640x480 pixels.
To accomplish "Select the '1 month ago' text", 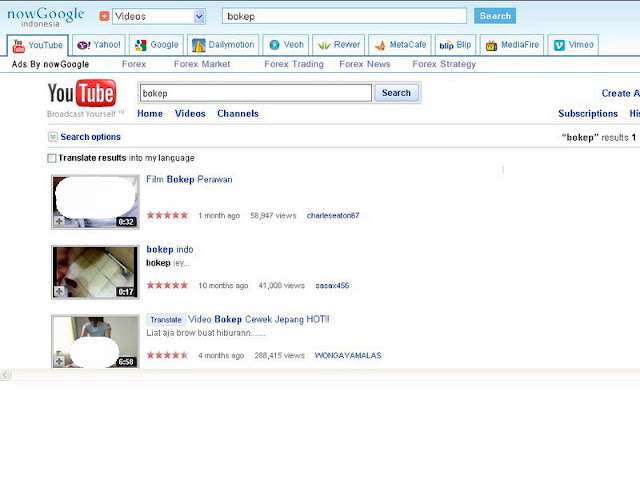I will (x=219, y=216).
